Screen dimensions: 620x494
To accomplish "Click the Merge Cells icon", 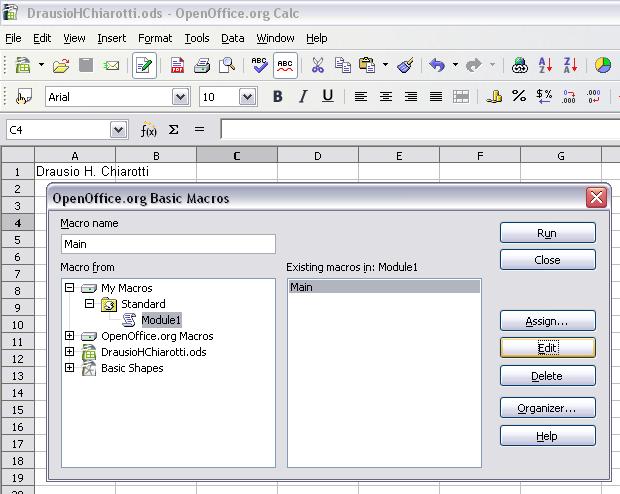I will tap(461, 97).
